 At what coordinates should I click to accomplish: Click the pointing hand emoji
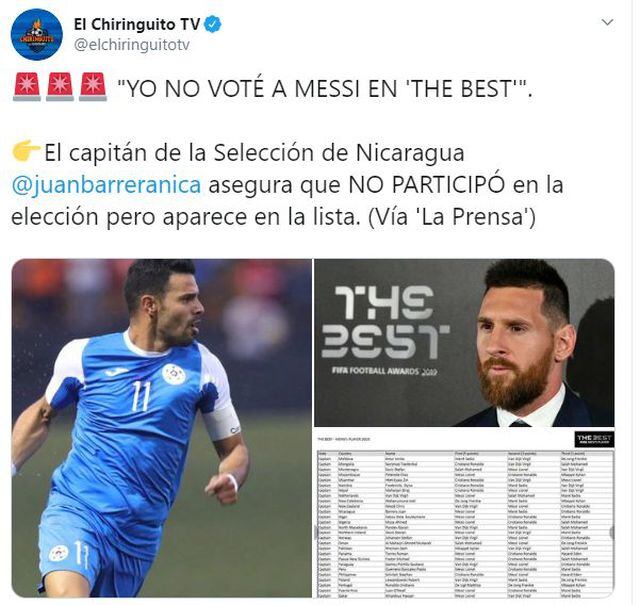pos(26,151)
